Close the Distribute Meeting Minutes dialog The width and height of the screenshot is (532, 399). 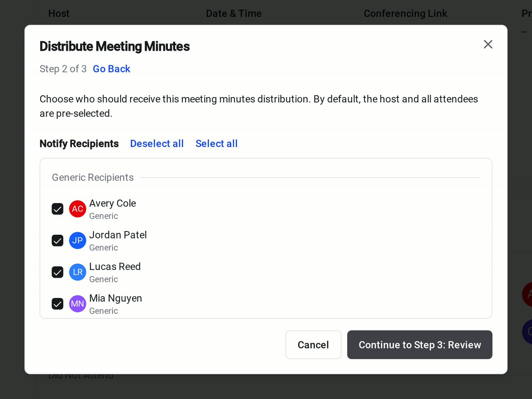(x=488, y=44)
